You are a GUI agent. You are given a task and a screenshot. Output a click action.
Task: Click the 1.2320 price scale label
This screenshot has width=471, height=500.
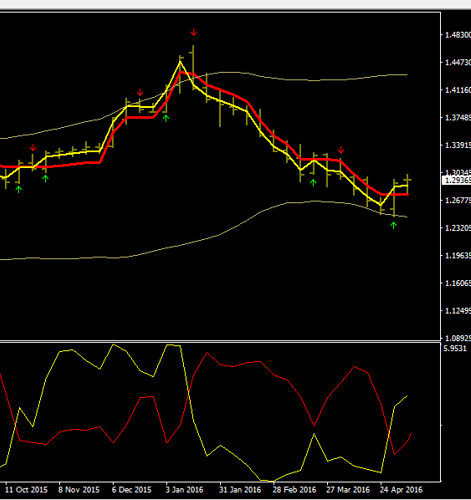click(458, 228)
